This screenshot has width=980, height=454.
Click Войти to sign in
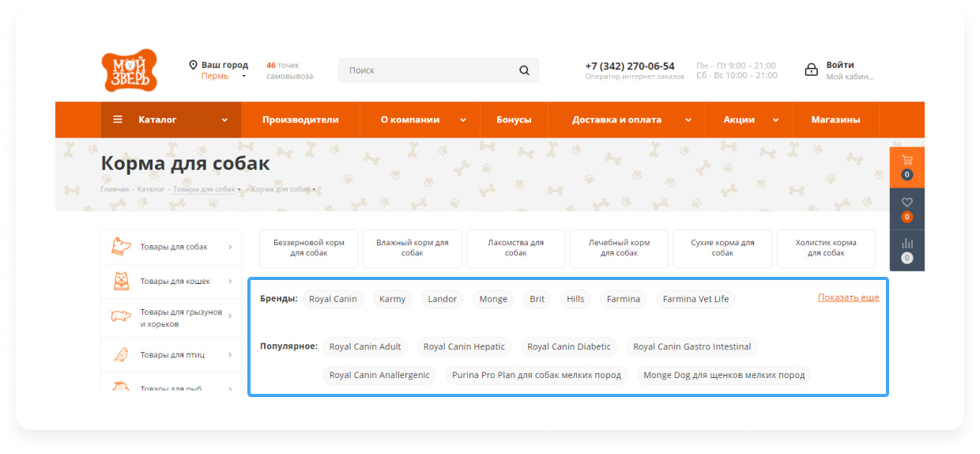(840, 65)
